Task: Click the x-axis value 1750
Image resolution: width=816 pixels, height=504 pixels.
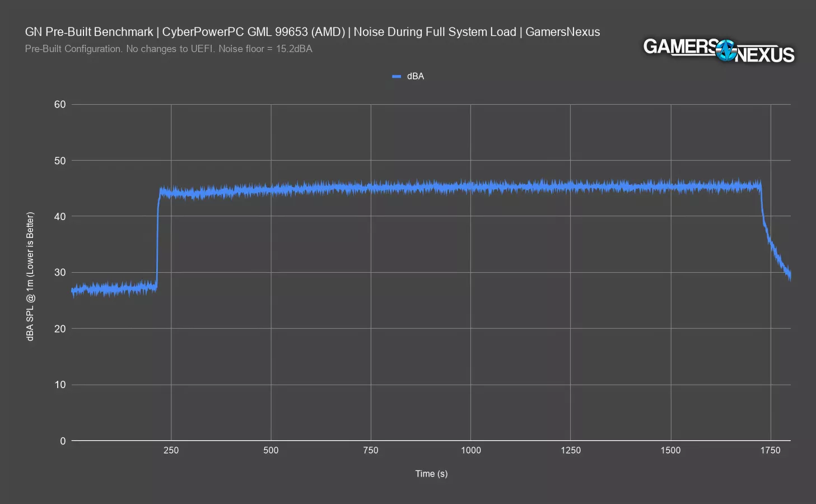Action: 770,450
